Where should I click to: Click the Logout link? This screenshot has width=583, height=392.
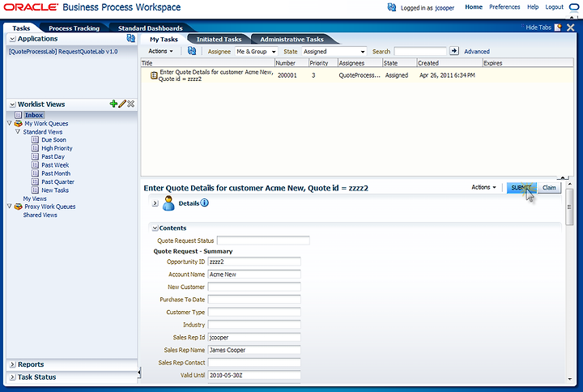pos(554,7)
